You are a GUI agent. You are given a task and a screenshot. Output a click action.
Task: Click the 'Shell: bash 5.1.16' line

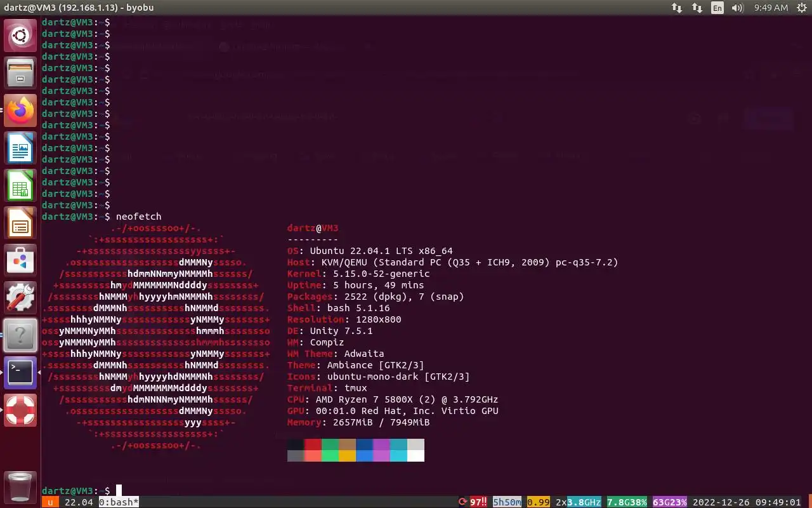point(339,308)
